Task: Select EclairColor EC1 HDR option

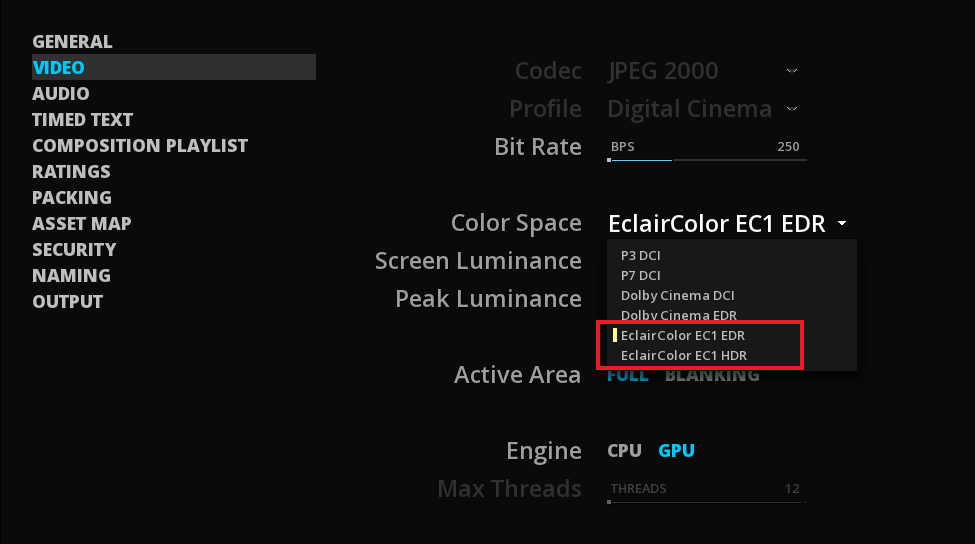Action: (683, 356)
